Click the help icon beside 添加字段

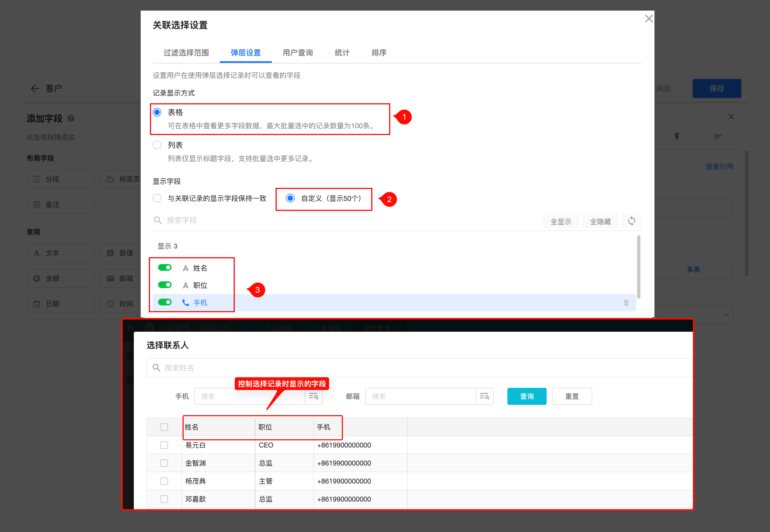point(71,118)
